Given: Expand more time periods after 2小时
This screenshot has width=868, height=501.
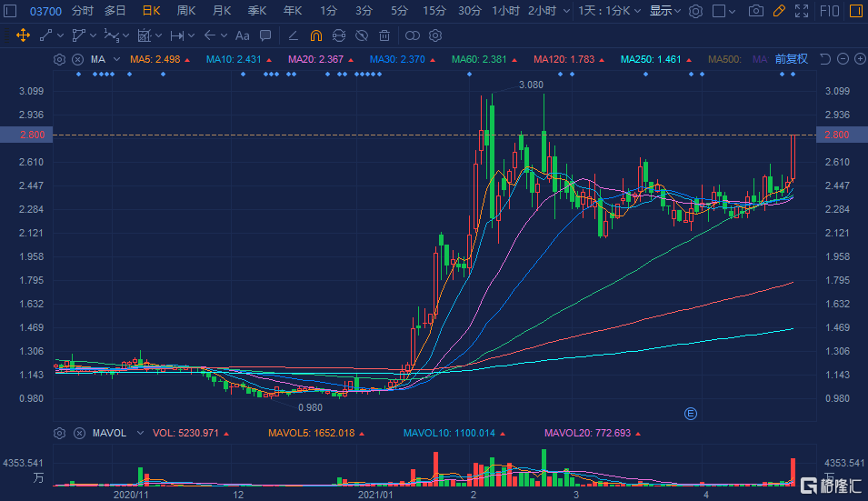Looking at the screenshot, I should 566,11.
